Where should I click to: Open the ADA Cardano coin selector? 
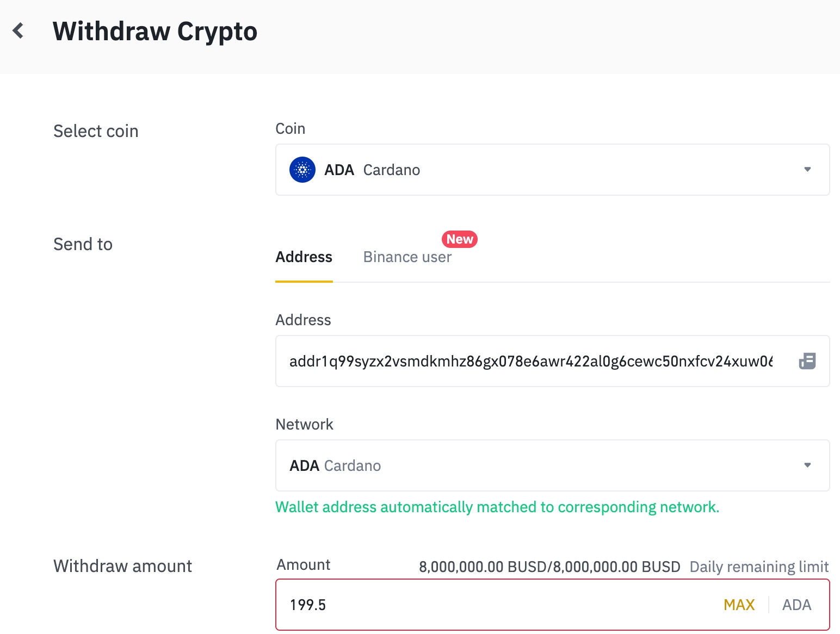544,170
